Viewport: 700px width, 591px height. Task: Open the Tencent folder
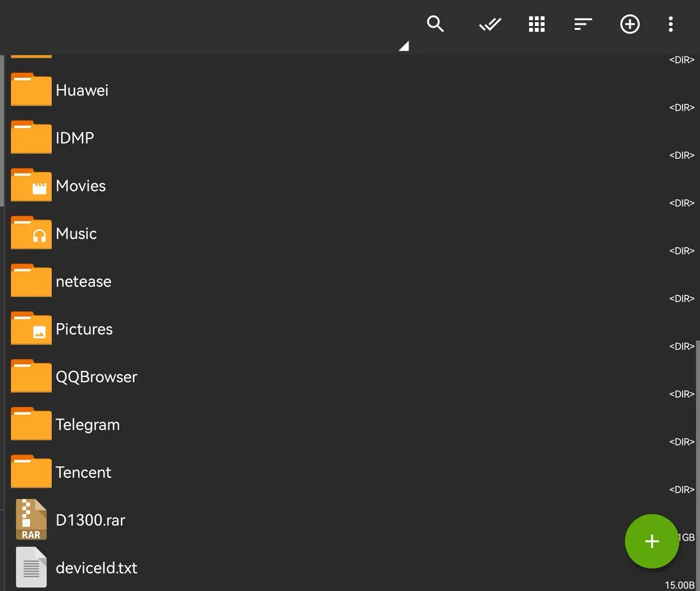[x=350, y=472]
